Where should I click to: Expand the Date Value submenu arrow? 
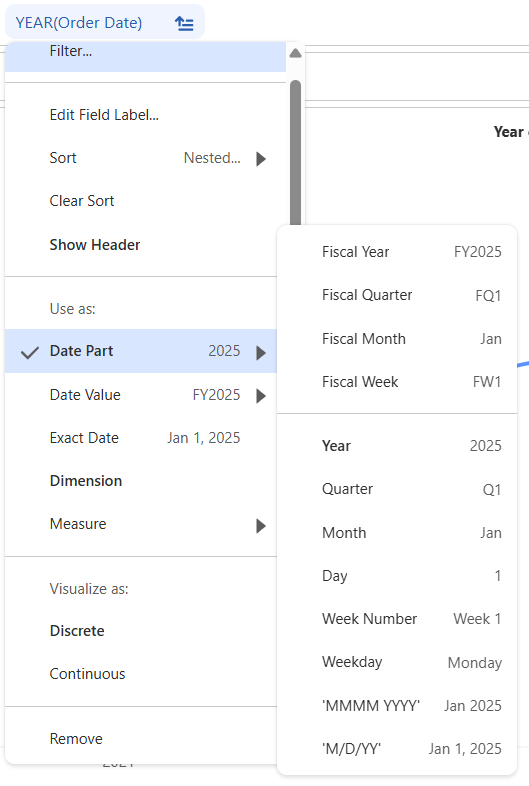(x=261, y=396)
